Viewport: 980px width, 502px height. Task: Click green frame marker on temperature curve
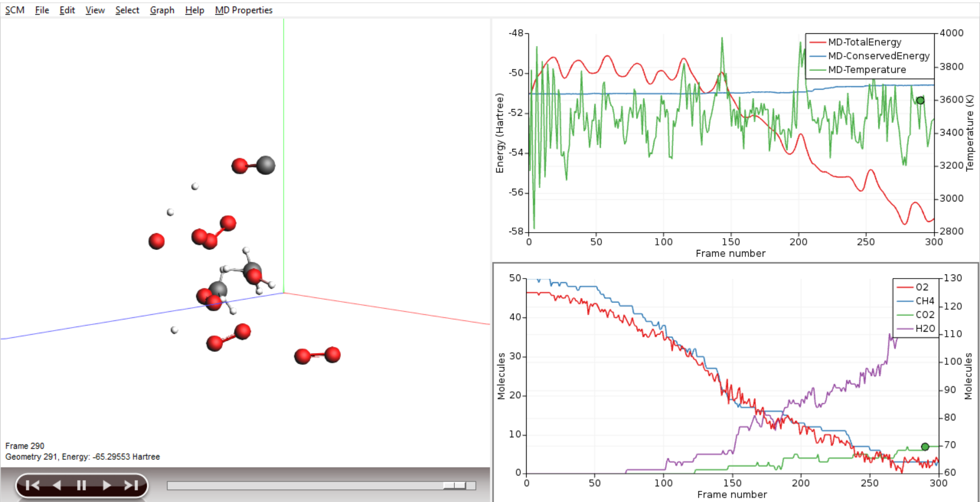(920, 101)
